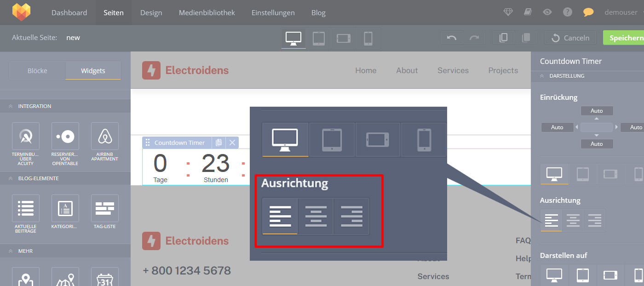Image resolution: width=644 pixels, height=286 pixels.
Task: Toggle tablet visibility under Darstellen auf
Action: point(583,275)
